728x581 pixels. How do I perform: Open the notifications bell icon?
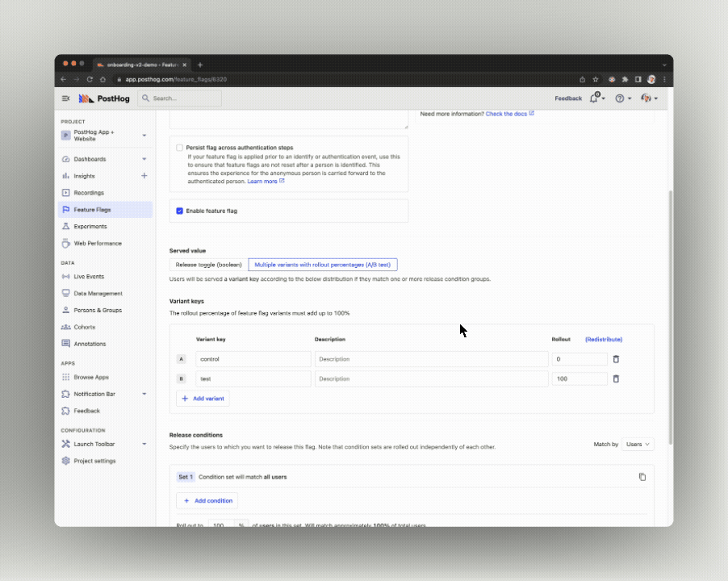[x=594, y=98]
